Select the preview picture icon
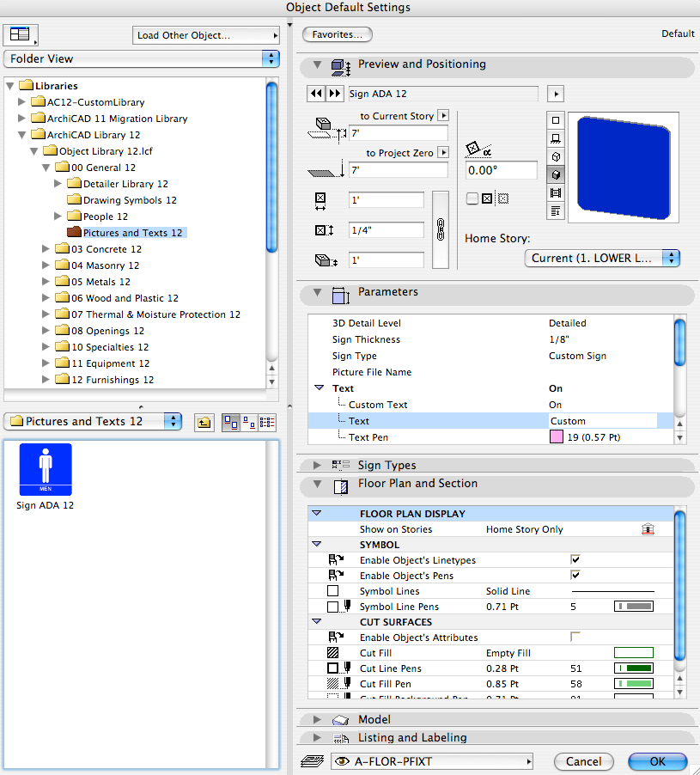The width and height of the screenshot is (700, 775). pos(555,192)
